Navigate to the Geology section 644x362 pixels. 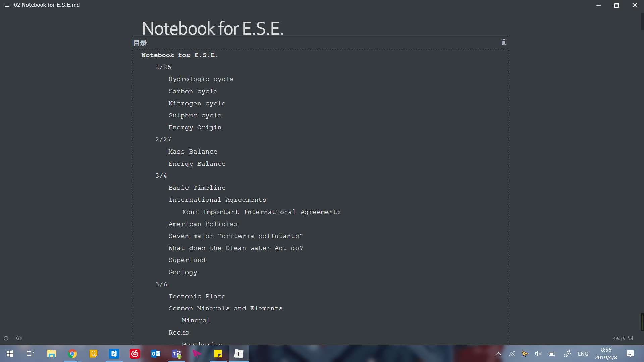click(x=183, y=272)
